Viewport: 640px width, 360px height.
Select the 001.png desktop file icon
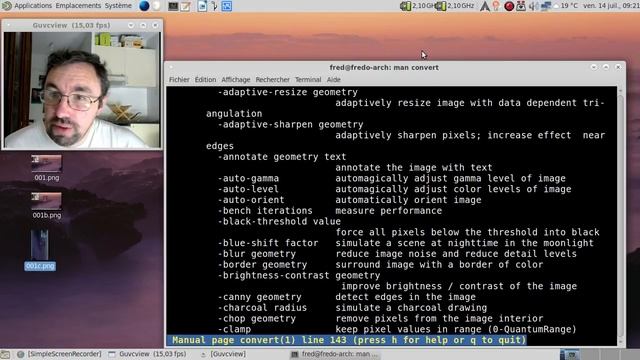[x=47, y=168]
